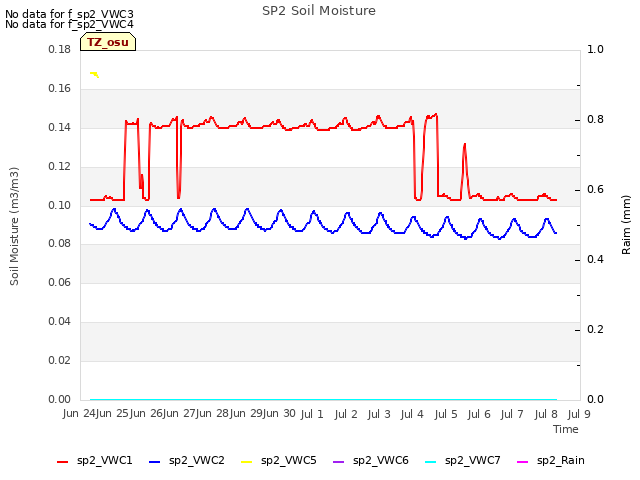Click the sp2_VWC2 legend label
The height and width of the screenshot is (480, 640).
[197, 460]
